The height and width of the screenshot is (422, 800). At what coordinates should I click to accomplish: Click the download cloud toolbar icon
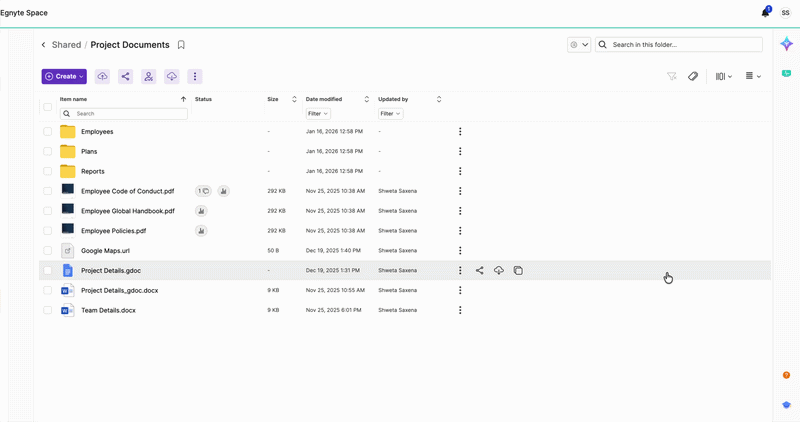pyautogui.click(x=171, y=77)
